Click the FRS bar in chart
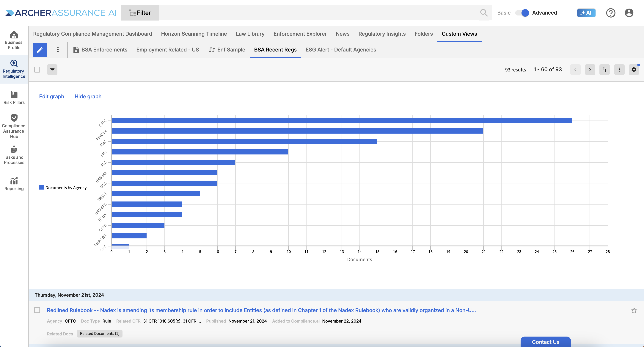The width and height of the screenshot is (644, 347). click(x=200, y=152)
